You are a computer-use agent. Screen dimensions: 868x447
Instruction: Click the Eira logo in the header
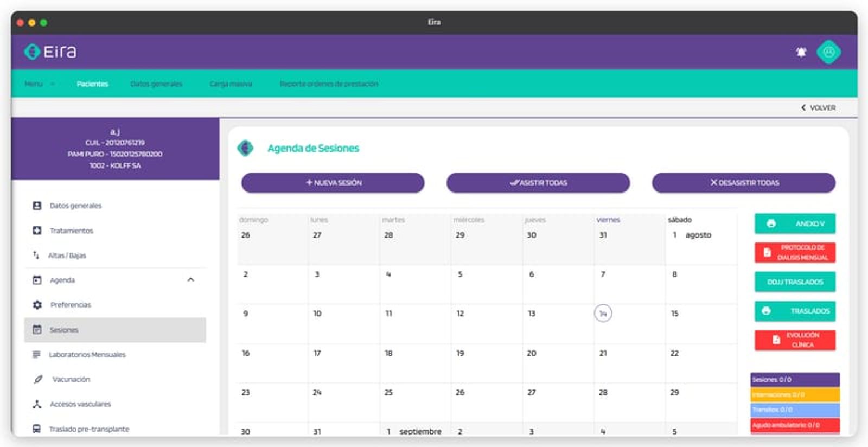pos(50,52)
